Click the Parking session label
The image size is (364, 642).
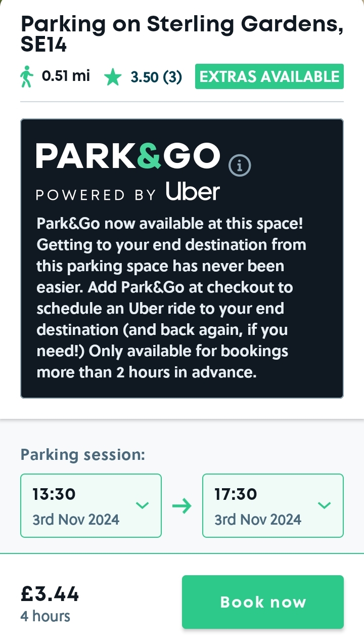coord(82,454)
